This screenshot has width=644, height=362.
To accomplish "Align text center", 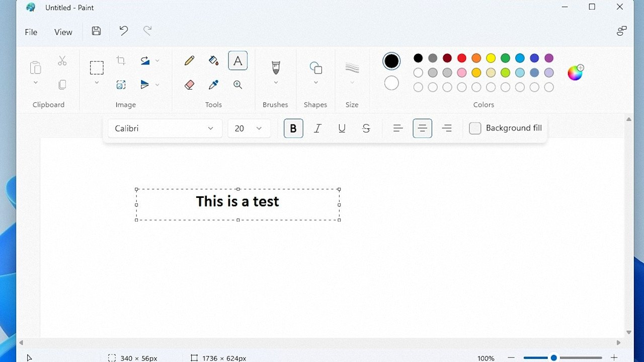I will point(423,128).
